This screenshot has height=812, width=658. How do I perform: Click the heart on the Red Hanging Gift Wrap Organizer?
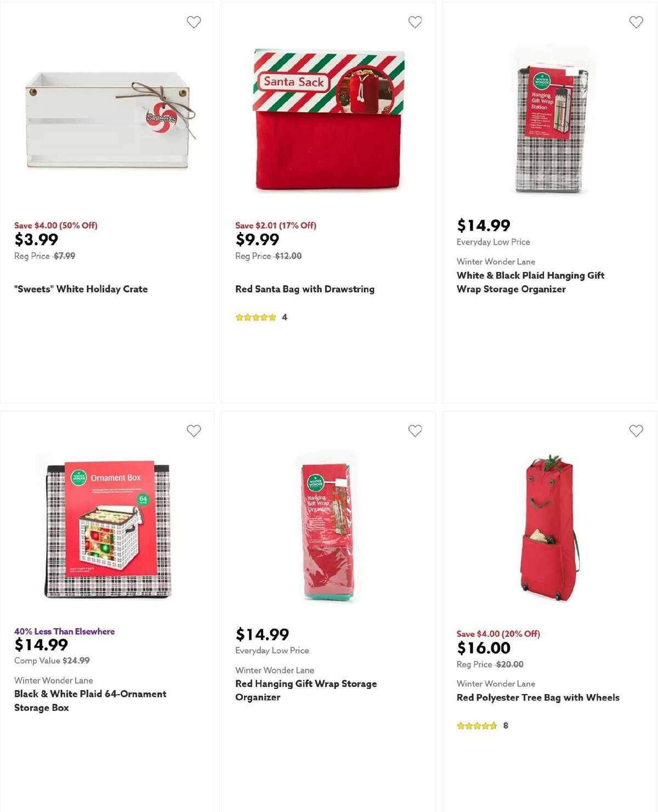pyautogui.click(x=415, y=431)
